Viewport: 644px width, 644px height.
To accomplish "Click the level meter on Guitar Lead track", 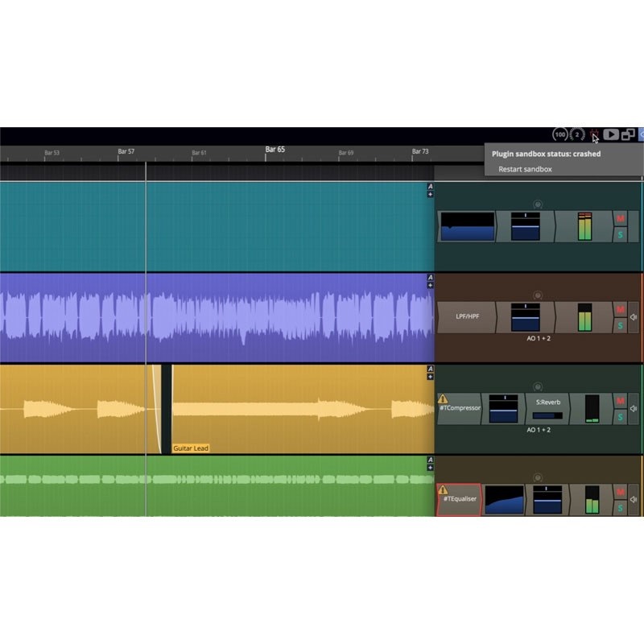I will coord(592,409).
